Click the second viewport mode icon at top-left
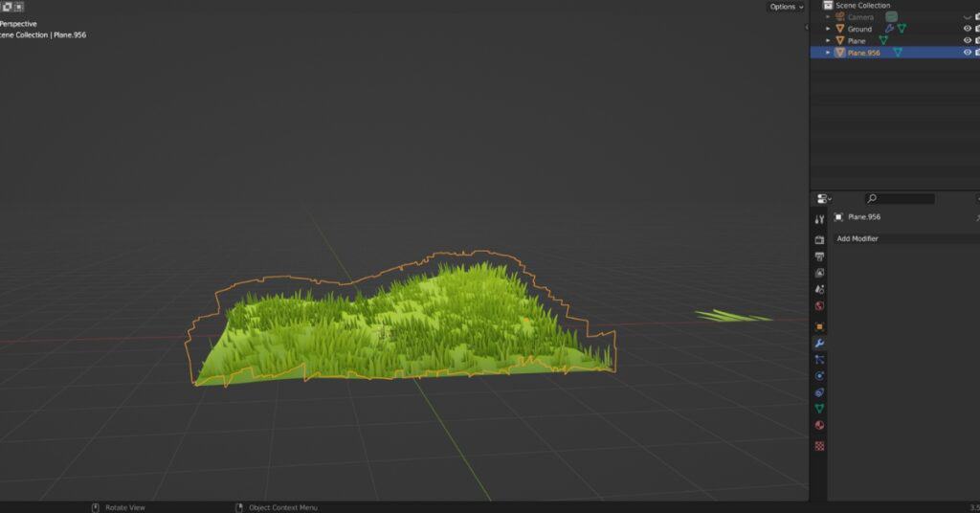Viewport: 980px width, 513px height. (19, 7)
